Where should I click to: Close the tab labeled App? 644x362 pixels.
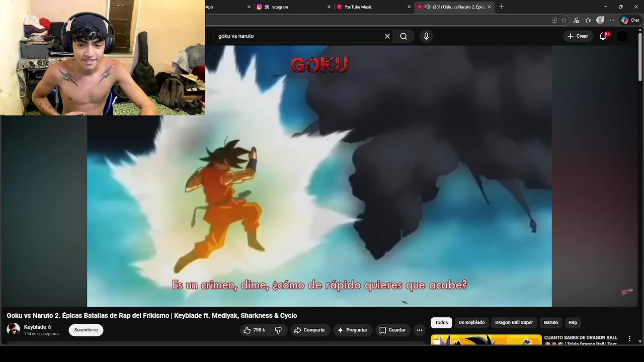[x=249, y=7]
